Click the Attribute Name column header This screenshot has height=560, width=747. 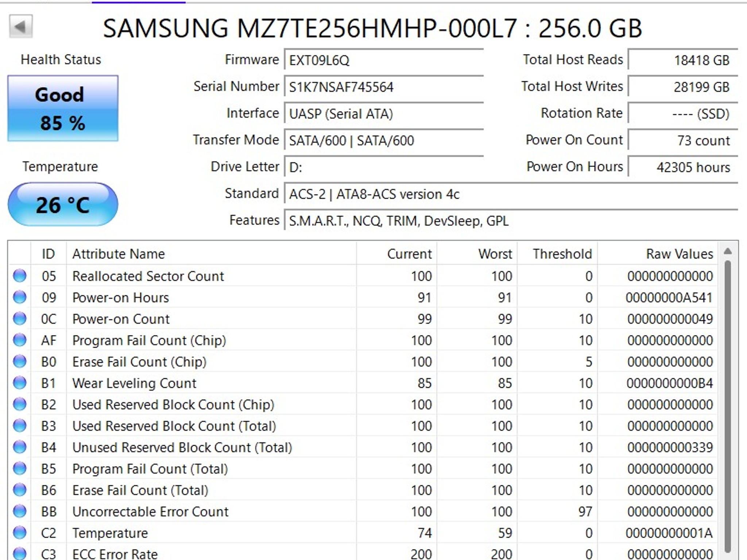tap(212, 254)
